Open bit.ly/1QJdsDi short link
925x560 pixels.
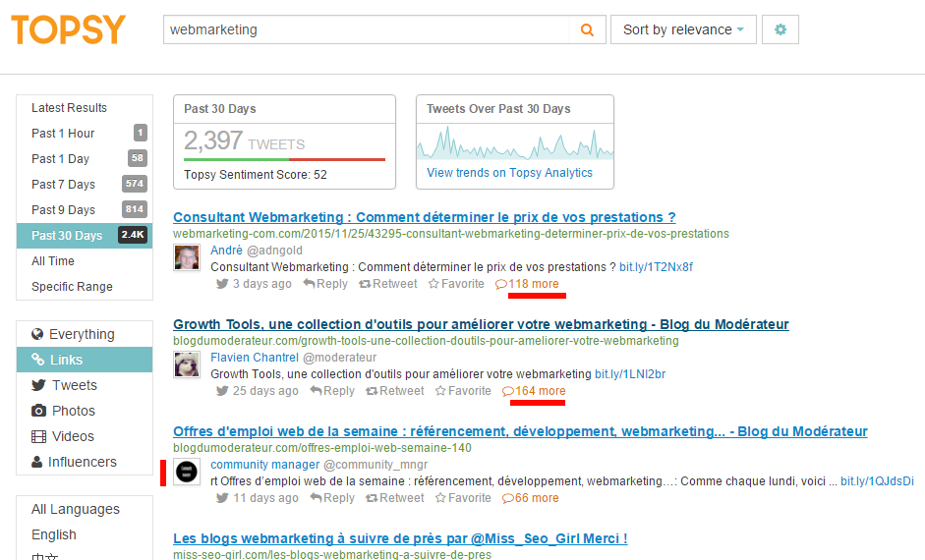(x=877, y=481)
